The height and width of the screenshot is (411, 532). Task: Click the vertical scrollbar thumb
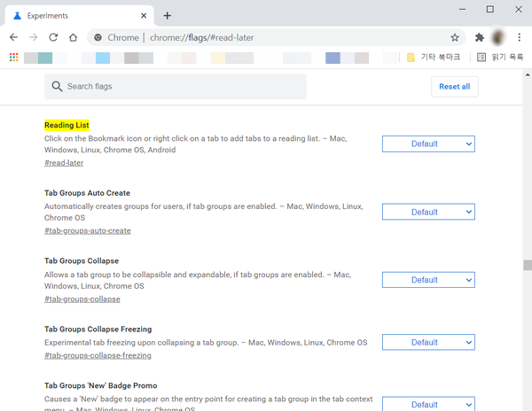[x=528, y=265]
